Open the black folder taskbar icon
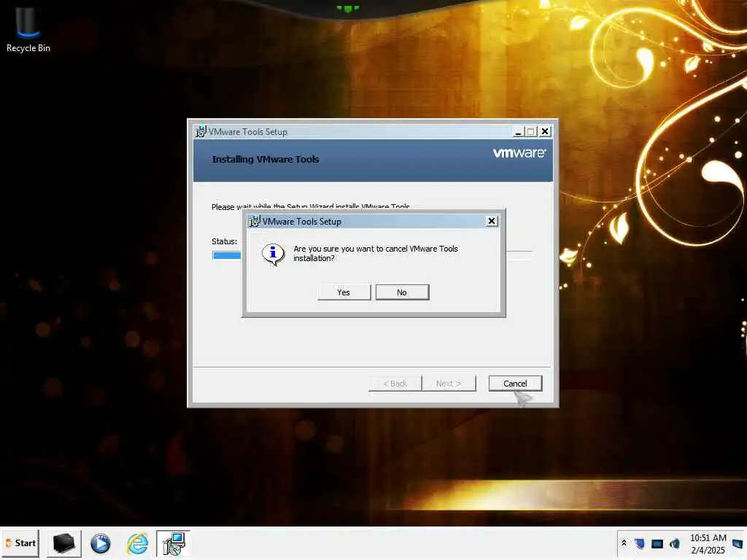 pos(64,543)
